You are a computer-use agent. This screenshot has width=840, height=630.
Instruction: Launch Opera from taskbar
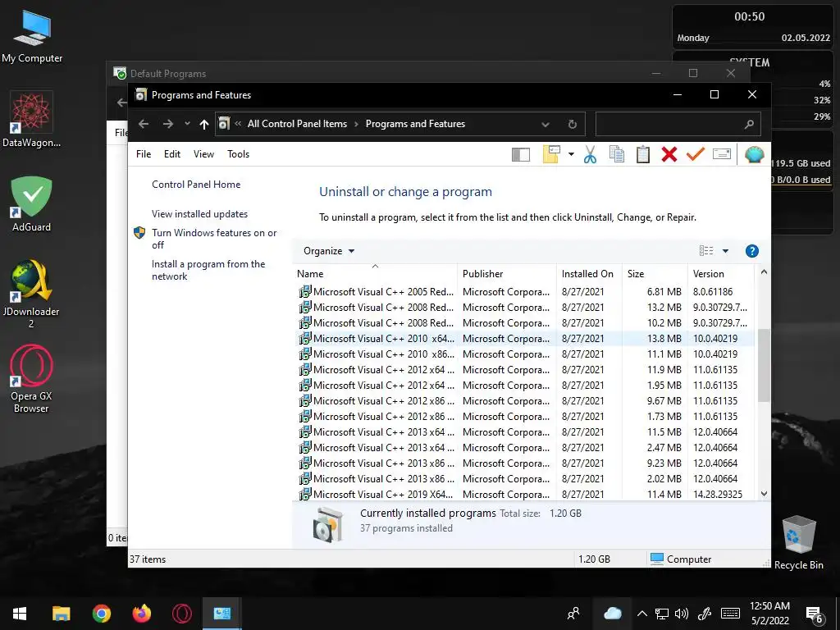pos(181,614)
